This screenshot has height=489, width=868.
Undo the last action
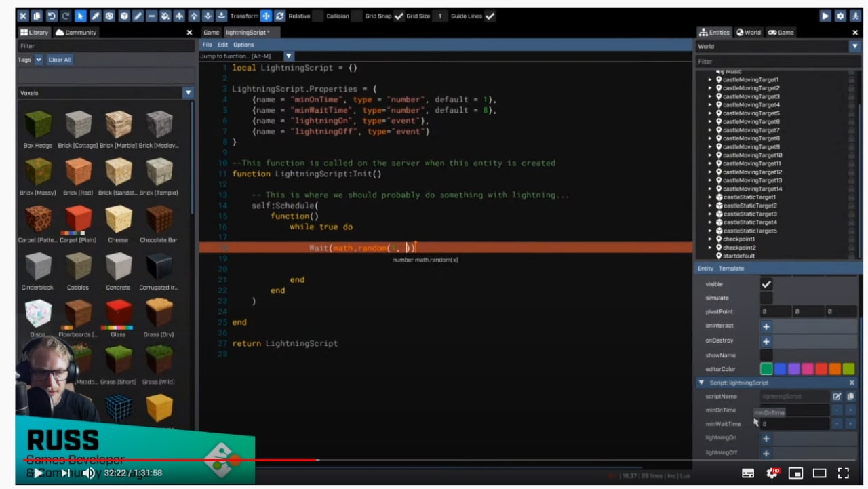(x=52, y=16)
